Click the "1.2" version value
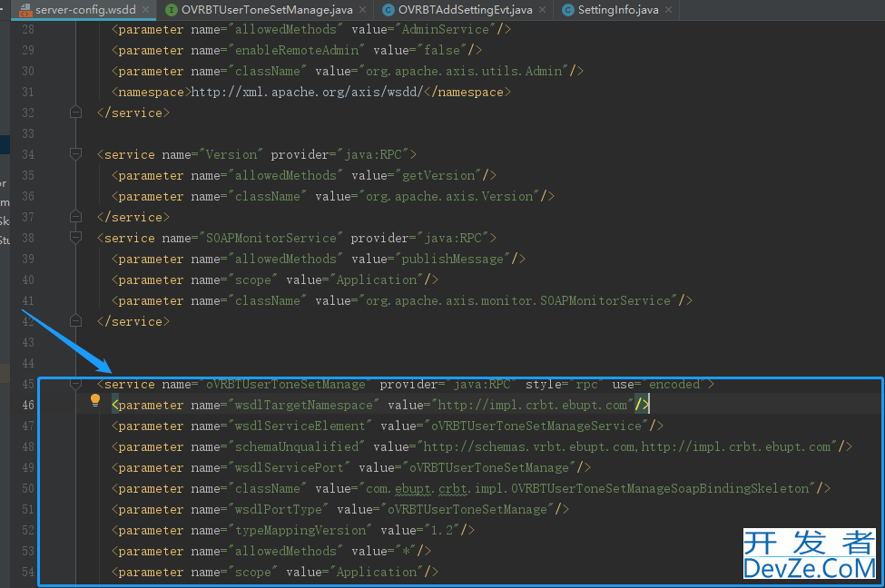The width and height of the screenshot is (885, 588). (442, 531)
